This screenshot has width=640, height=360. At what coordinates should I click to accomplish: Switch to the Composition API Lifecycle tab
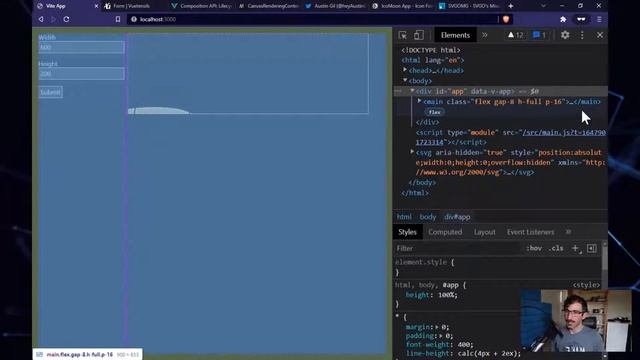pyautogui.click(x=201, y=6)
